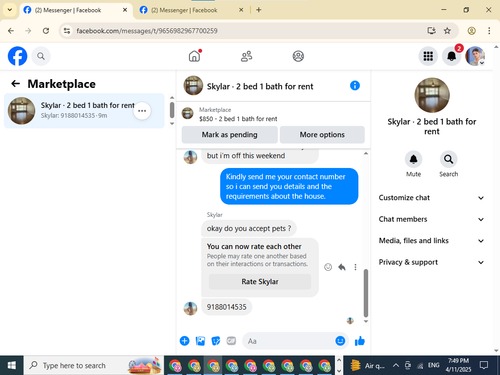Mute the conversation with bell icon
The image size is (500, 375).
coord(413,159)
